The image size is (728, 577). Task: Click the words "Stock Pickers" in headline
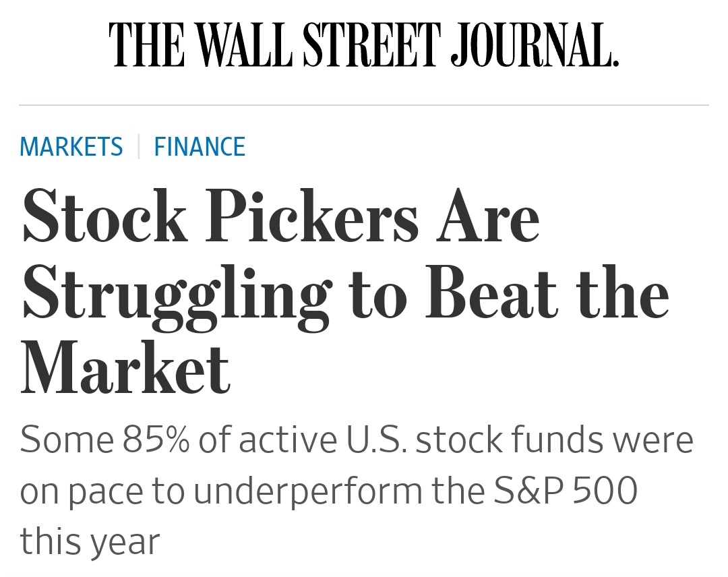click(x=220, y=218)
